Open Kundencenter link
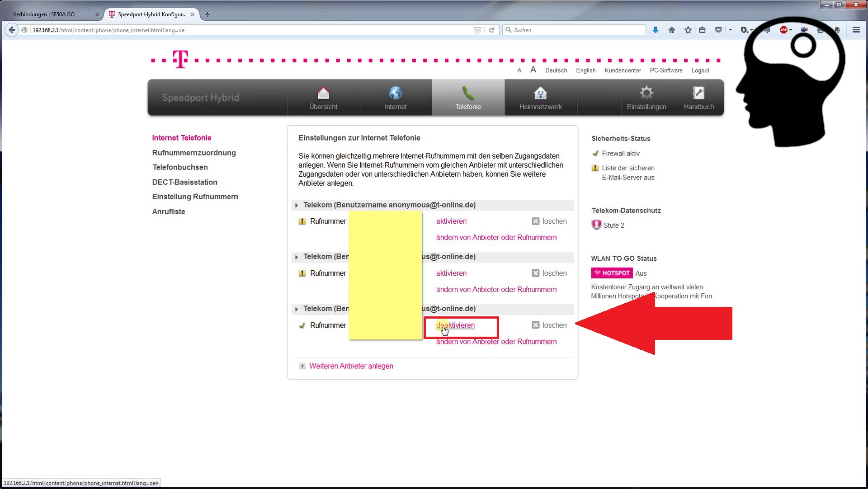This screenshot has width=868, height=489. (623, 71)
